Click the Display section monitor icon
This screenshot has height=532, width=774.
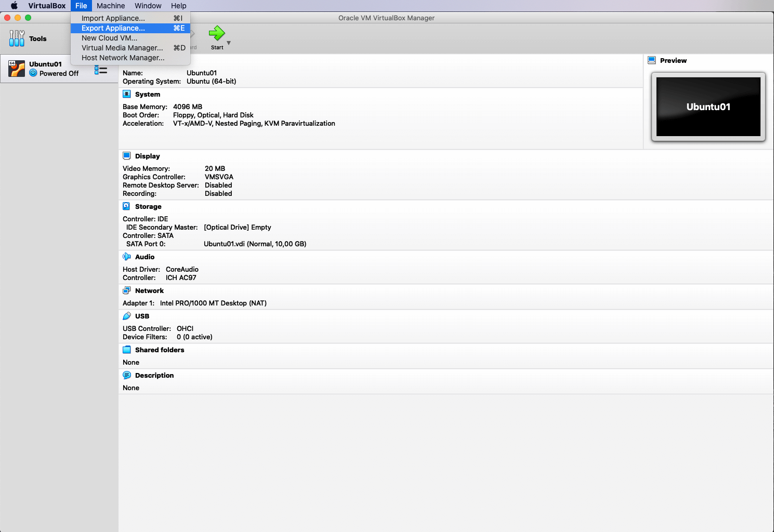coord(127,156)
